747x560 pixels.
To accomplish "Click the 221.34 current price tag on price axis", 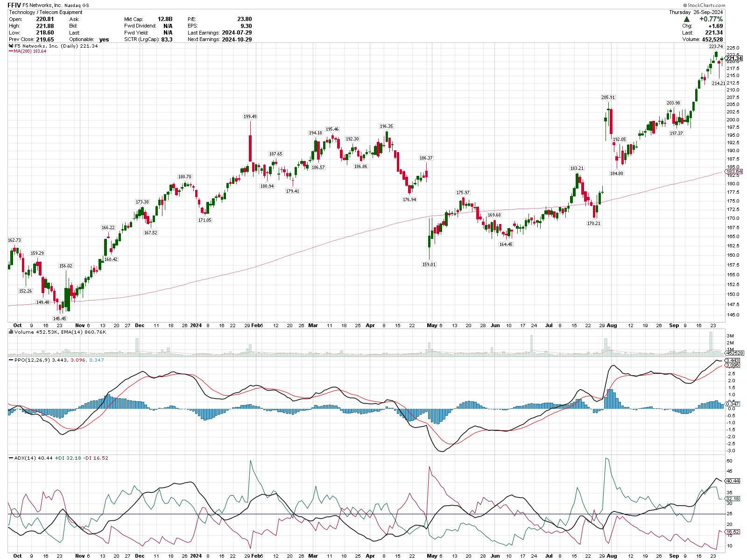I will pos(734,59).
